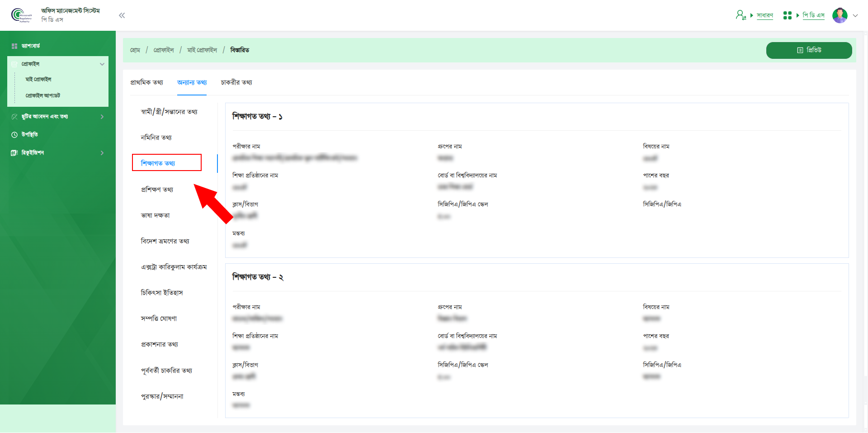
Task: Go to প্রোফাইল breadcrumb
Action: coord(164,50)
